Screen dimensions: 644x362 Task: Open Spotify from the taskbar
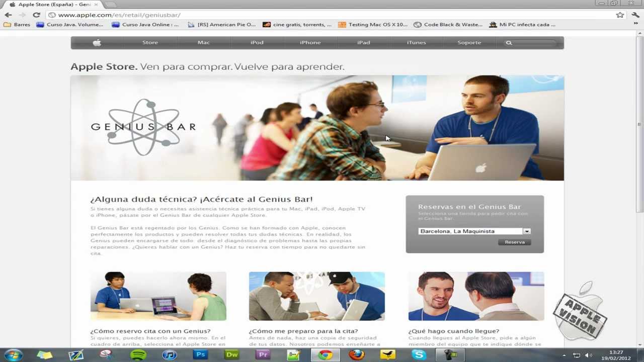138,354
